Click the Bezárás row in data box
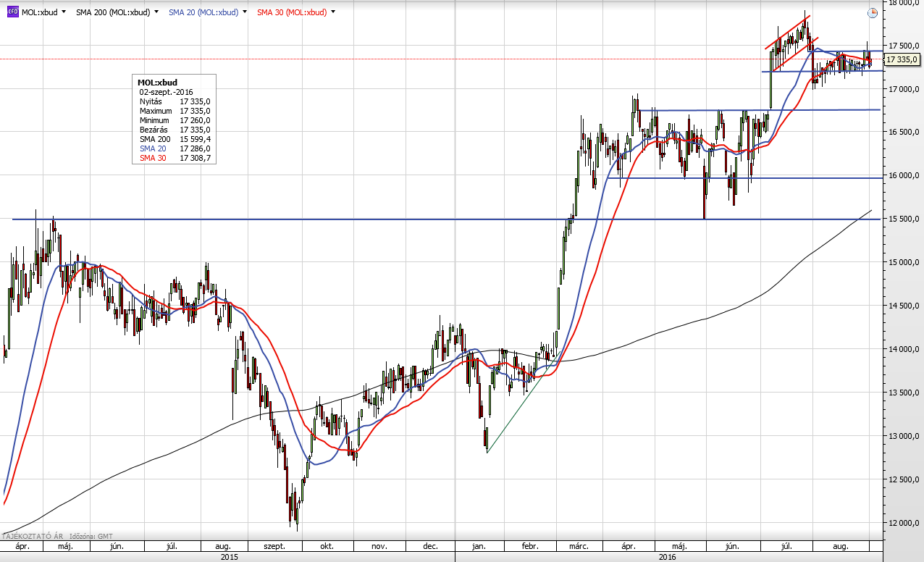The image size is (924, 562). tap(175, 130)
